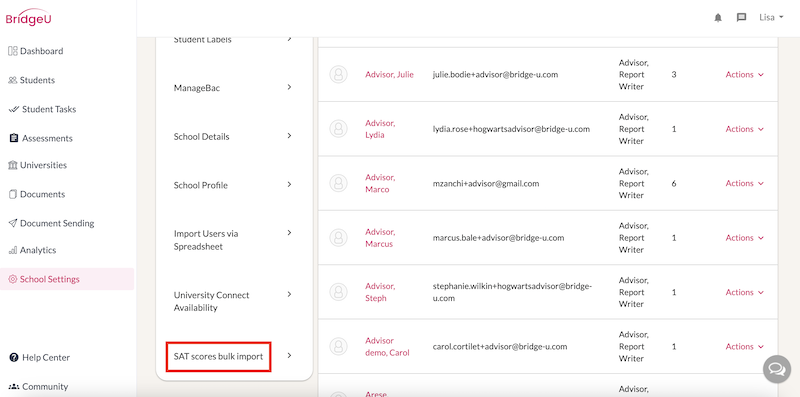Open Help Center link
The image size is (800, 397).
click(x=46, y=358)
